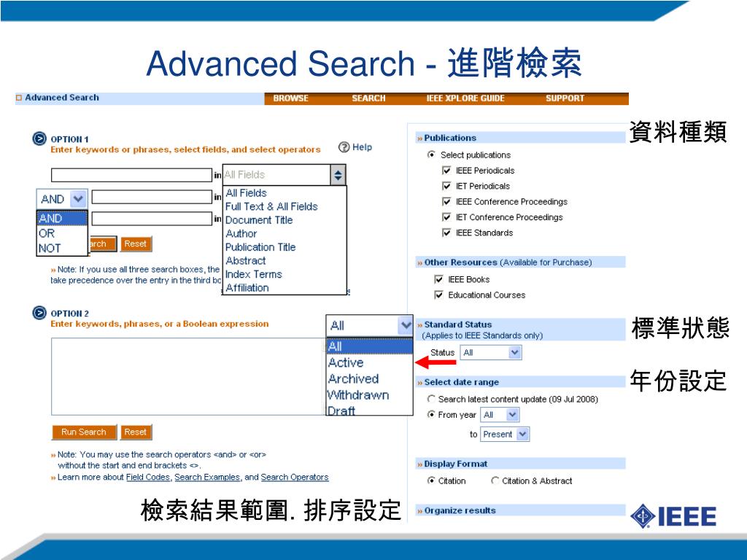Select 'Withdrawn' in the status list
The image size is (747, 560).
click(358, 395)
